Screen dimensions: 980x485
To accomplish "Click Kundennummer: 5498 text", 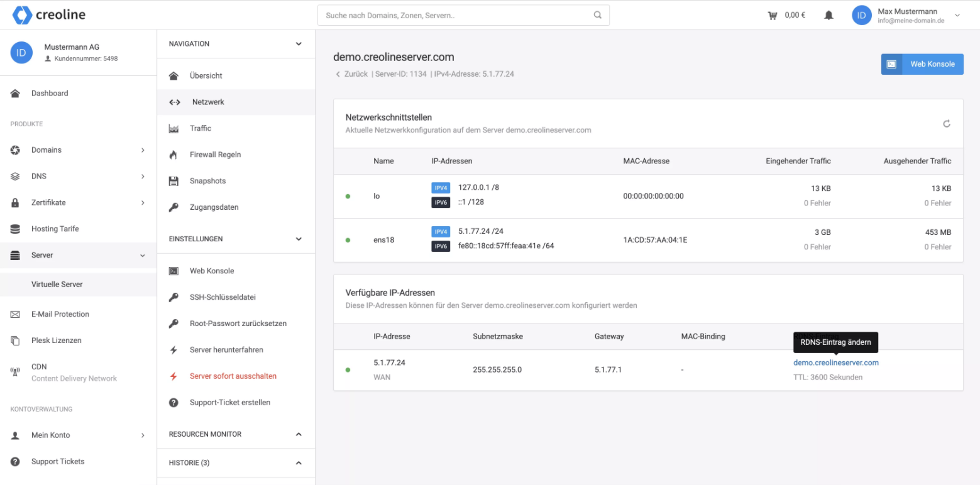I will click(86, 59).
